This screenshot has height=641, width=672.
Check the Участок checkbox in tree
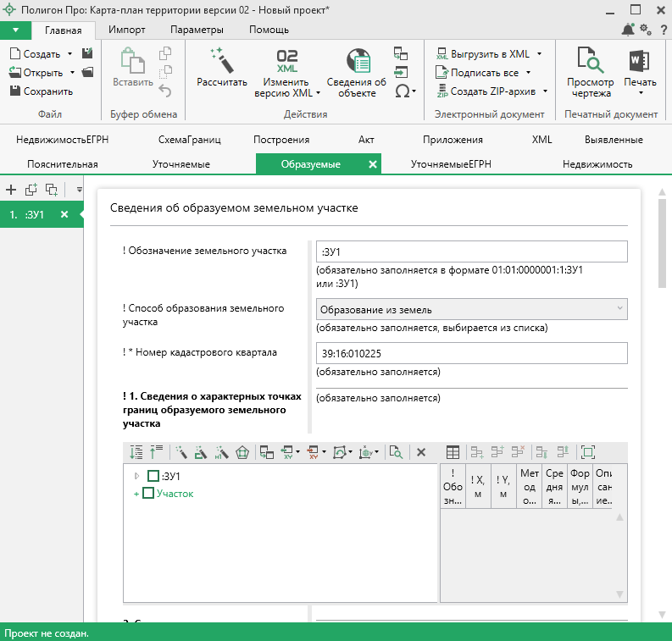point(148,493)
